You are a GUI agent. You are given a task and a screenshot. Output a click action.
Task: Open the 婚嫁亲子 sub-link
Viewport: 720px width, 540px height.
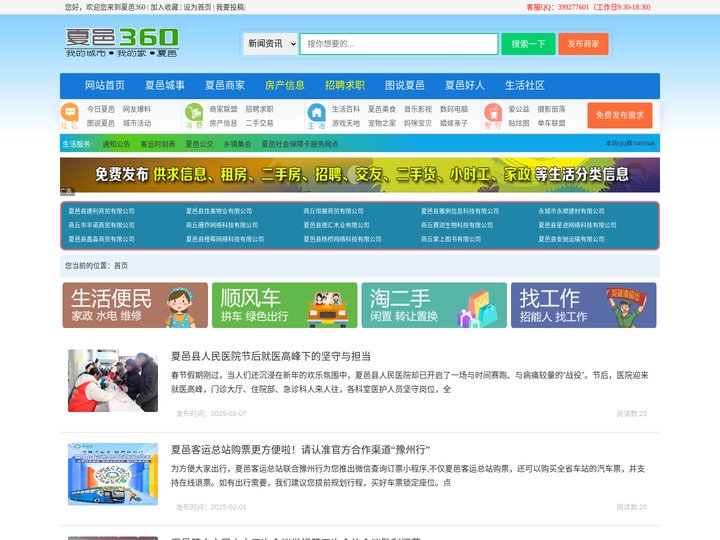pyautogui.click(x=454, y=123)
